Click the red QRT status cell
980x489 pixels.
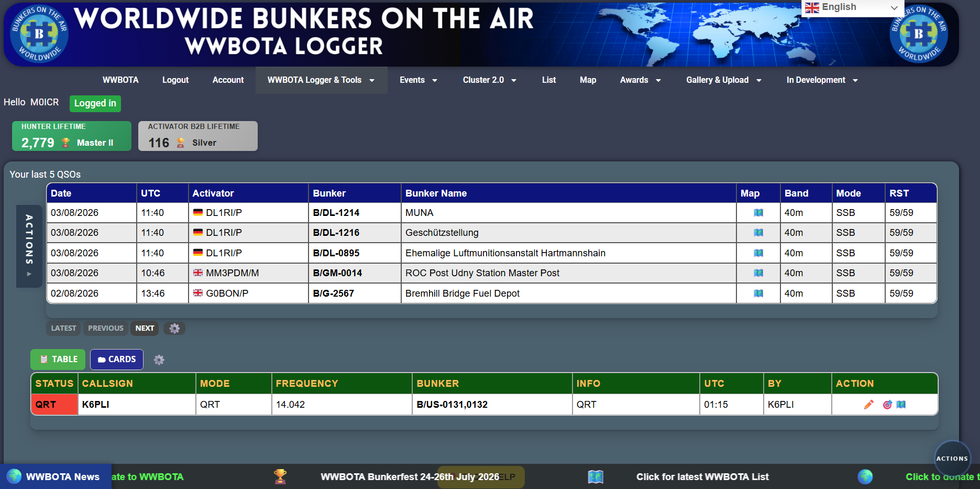pos(54,405)
